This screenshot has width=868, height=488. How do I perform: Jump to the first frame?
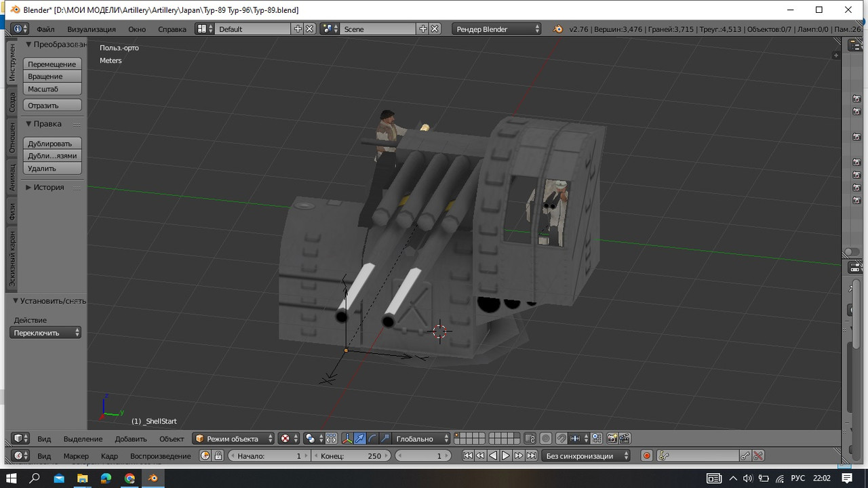tap(467, 456)
